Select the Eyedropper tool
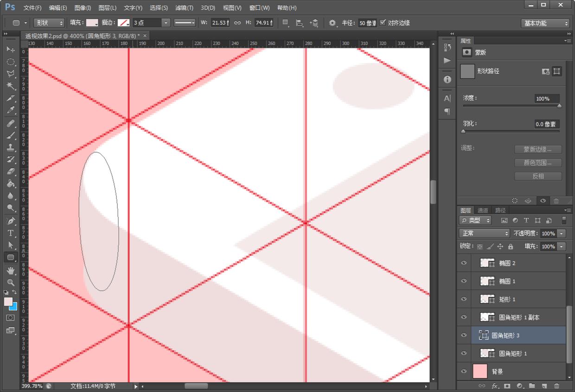Screen dimensions: 575x392 [x=11, y=110]
